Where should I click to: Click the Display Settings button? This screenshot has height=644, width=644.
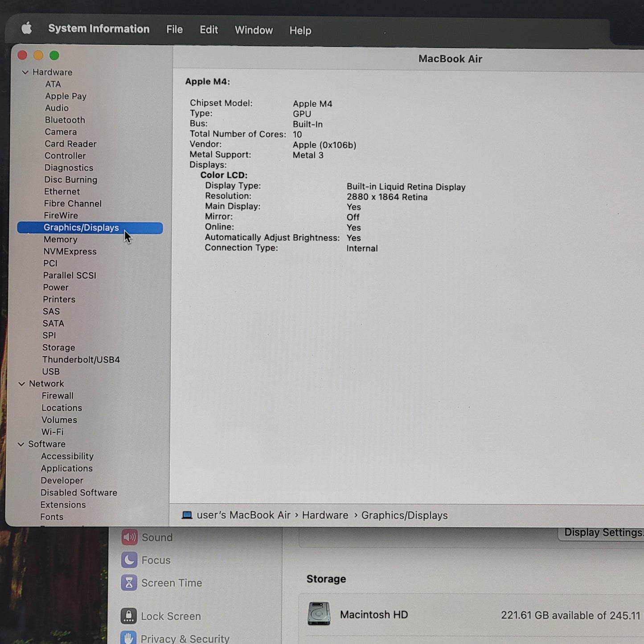(602, 533)
